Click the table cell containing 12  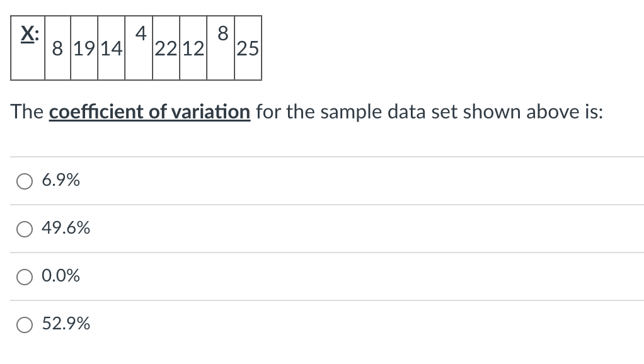[193, 48]
